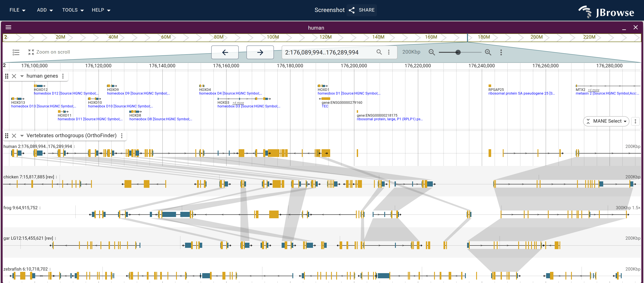
Task: Open human genes track three-dot menu
Action: (x=63, y=76)
